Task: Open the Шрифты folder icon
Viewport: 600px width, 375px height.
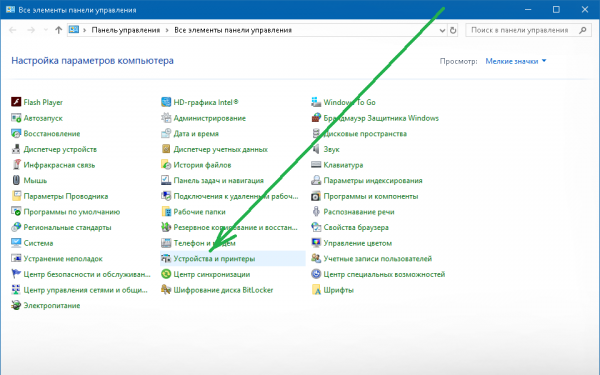Action: coord(316,290)
